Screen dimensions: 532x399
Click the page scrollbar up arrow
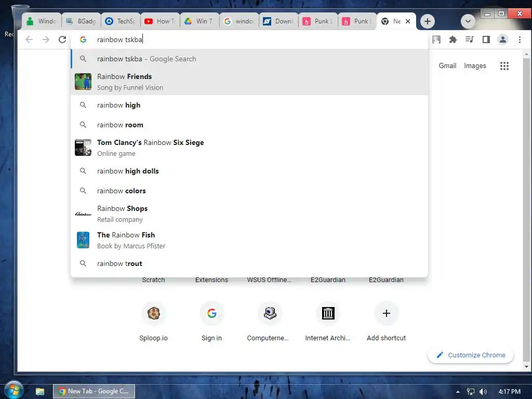coord(526,54)
